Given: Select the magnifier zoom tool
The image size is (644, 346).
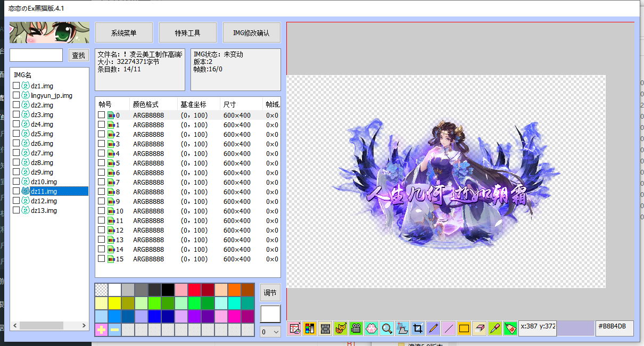Looking at the screenshot, I should [386, 328].
